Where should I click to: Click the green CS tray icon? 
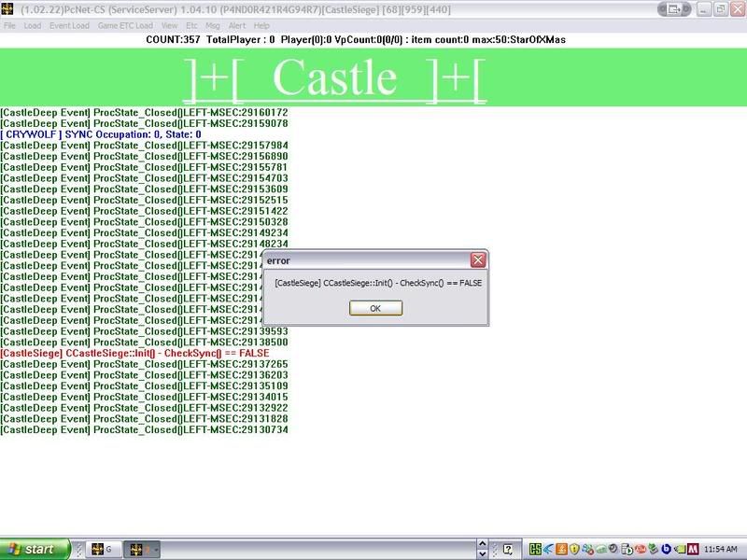(x=536, y=550)
